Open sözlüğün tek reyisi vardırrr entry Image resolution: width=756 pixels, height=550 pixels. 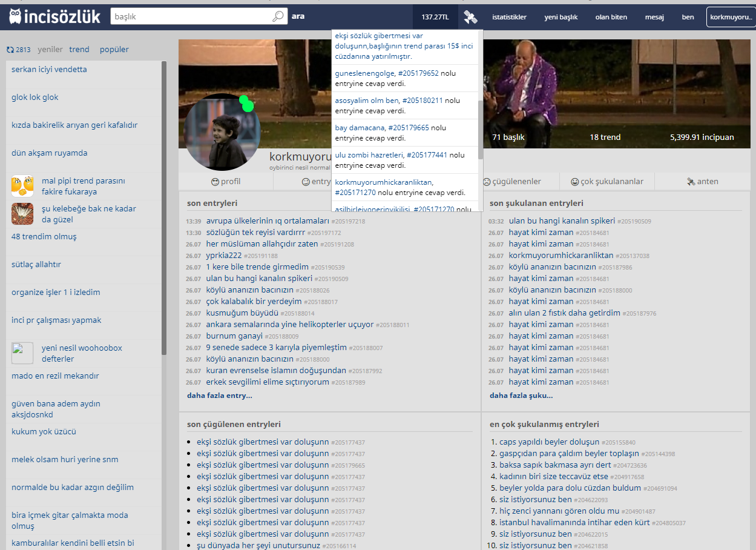point(255,233)
